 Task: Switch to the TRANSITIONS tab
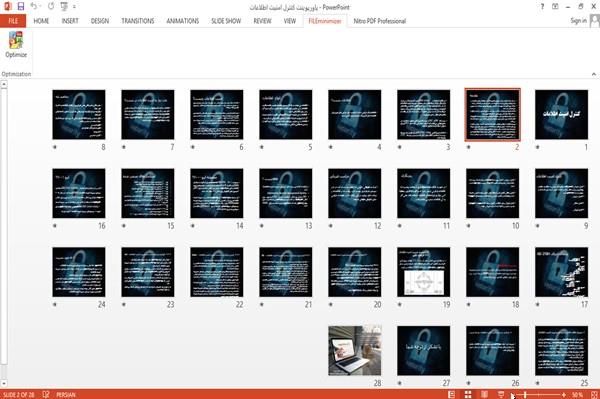point(138,21)
